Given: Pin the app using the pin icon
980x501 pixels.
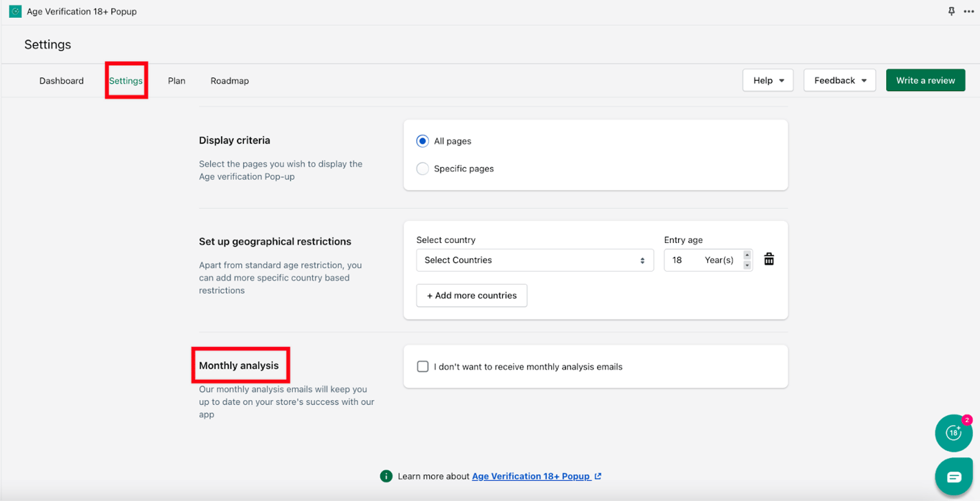Looking at the screenshot, I should click(x=951, y=11).
